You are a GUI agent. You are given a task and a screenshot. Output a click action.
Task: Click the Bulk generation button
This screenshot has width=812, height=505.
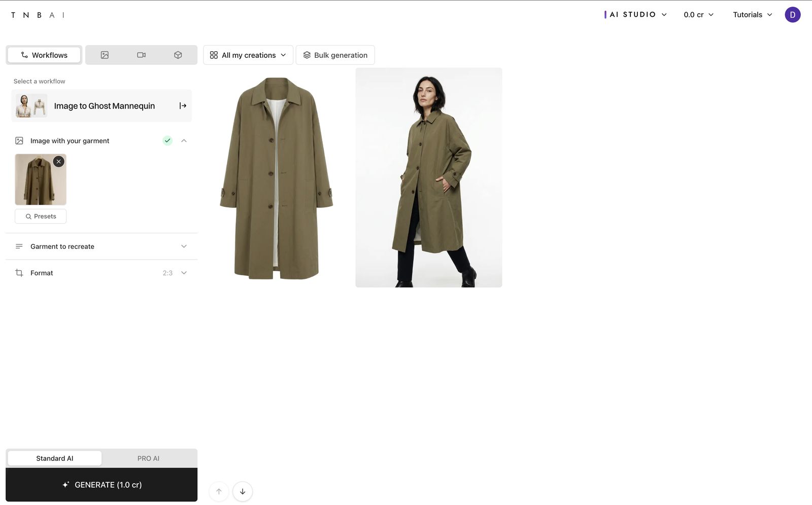335,55
